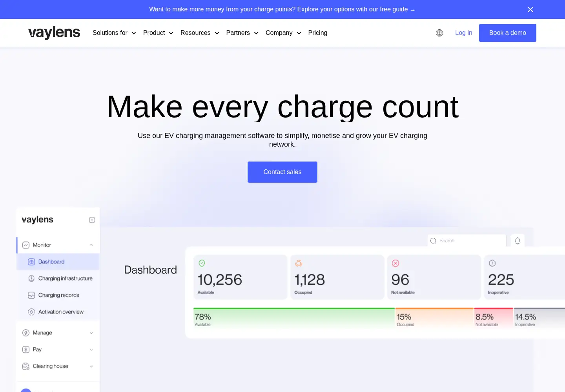
Task: Click the 1,128 Occupied stat card
Action: coord(337,277)
